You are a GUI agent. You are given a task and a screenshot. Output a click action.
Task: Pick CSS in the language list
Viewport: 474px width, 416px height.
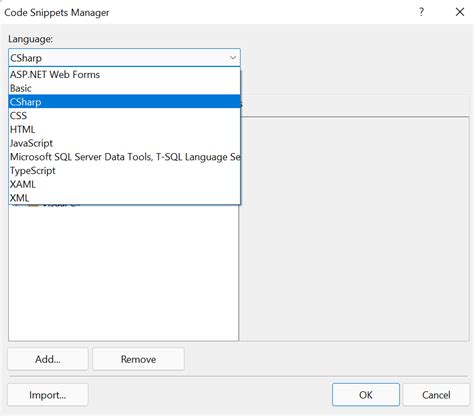124,115
